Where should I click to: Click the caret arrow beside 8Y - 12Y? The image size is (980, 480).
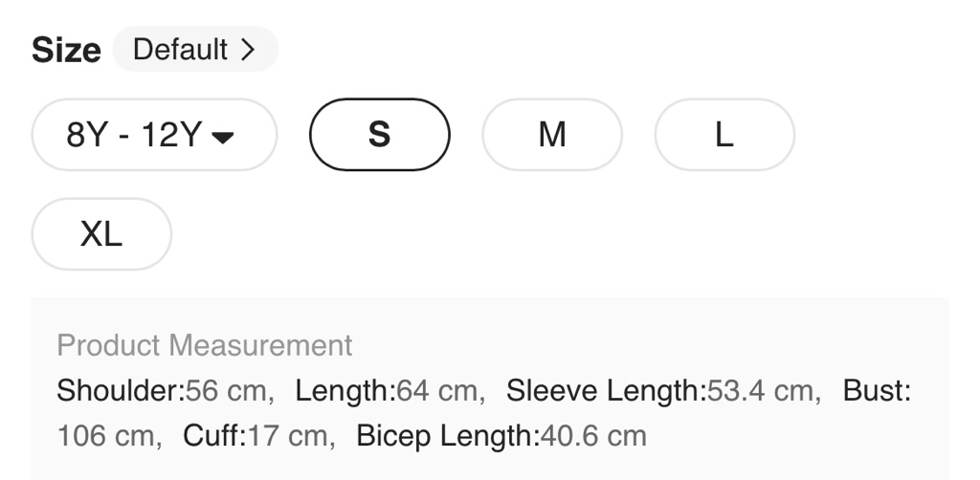tap(223, 137)
